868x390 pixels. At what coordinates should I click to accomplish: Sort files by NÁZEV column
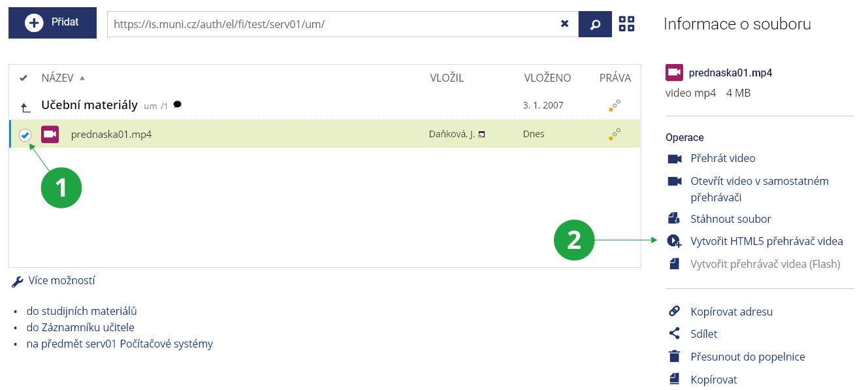click(57, 78)
